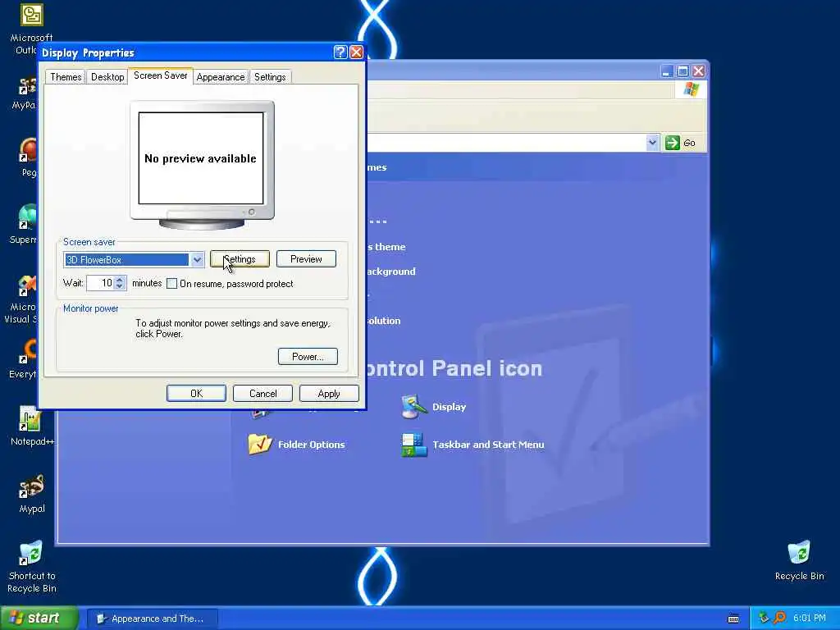Click the Folder Options icon
The height and width of the screenshot is (630, 840).
point(260,444)
